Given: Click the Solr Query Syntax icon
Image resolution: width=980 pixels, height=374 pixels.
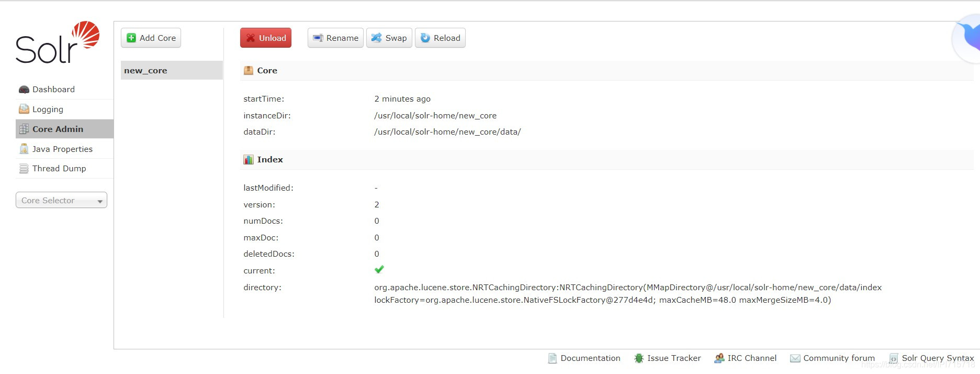Looking at the screenshot, I should tap(894, 358).
